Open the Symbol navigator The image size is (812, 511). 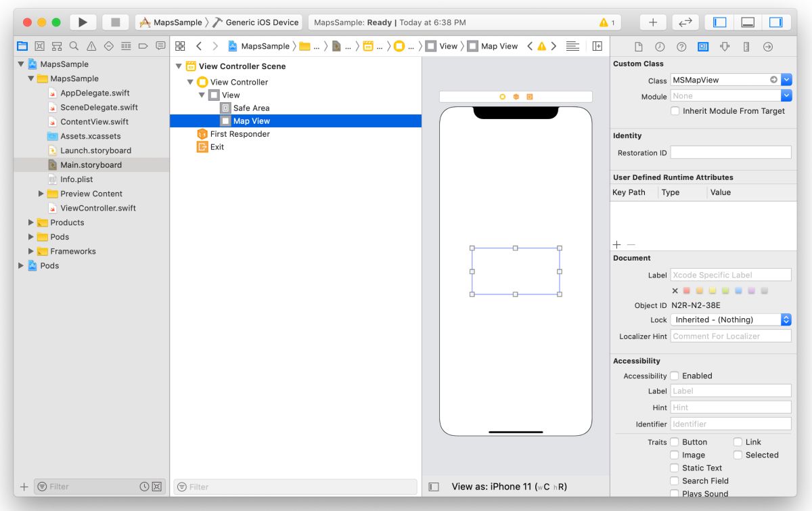click(x=57, y=46)
